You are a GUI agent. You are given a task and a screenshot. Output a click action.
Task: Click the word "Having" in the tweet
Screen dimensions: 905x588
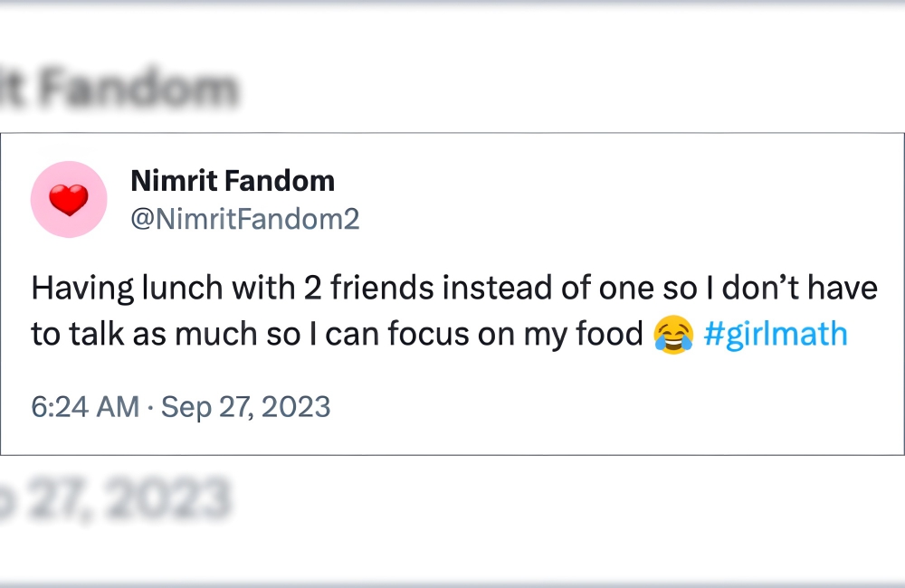[x=80, y=289]
